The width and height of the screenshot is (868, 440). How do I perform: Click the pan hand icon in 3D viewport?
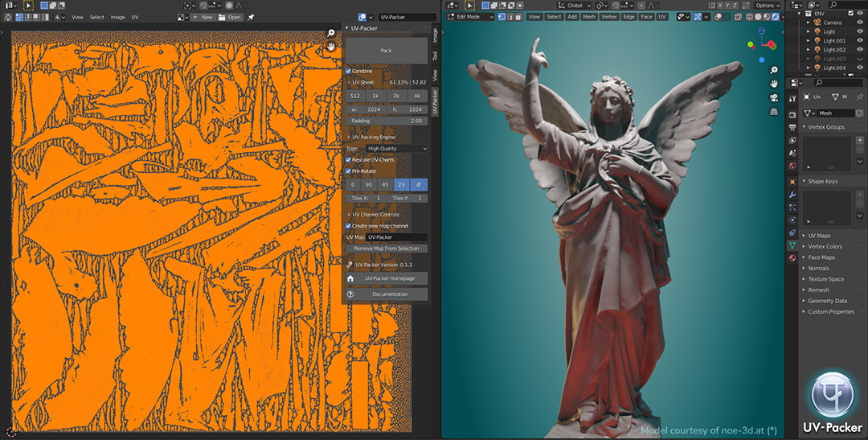[774, 84]
